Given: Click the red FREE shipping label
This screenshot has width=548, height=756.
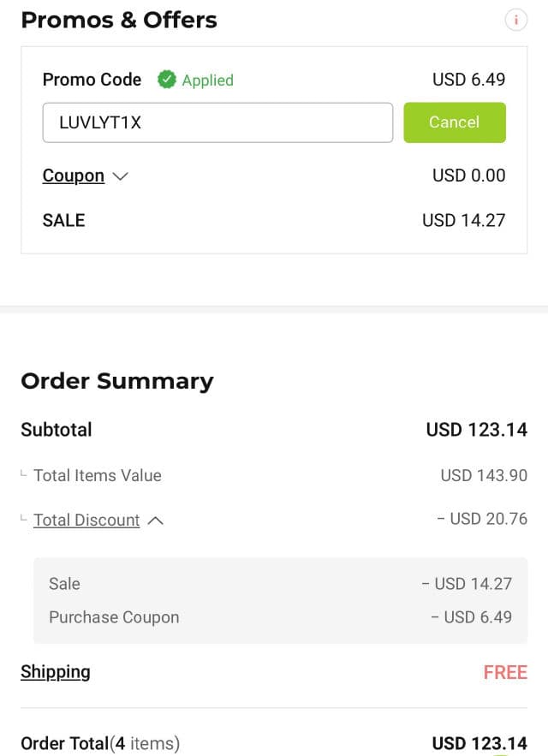Looking at the screenshot, I should (x=505, y=672).
